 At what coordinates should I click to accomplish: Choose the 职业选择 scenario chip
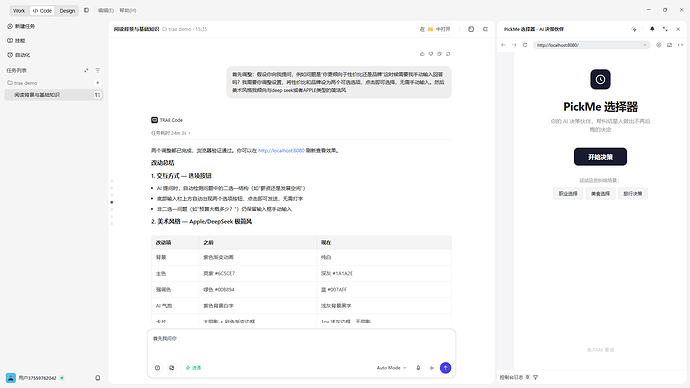pos(568,194)
